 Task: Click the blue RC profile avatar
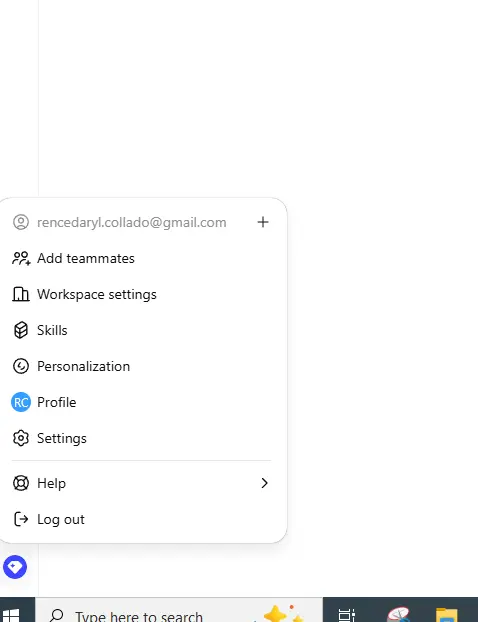click(21, 402)
